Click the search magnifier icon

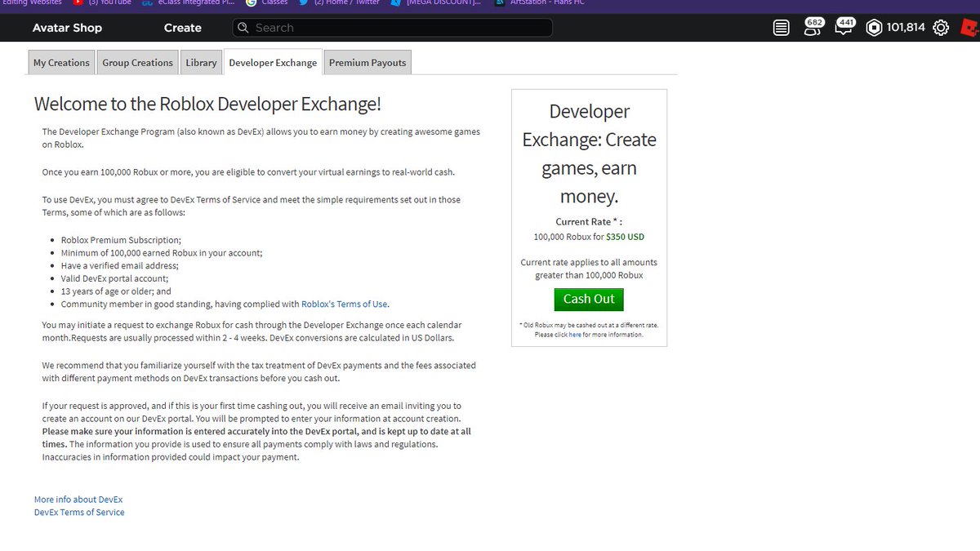click(x=243, y=28)
